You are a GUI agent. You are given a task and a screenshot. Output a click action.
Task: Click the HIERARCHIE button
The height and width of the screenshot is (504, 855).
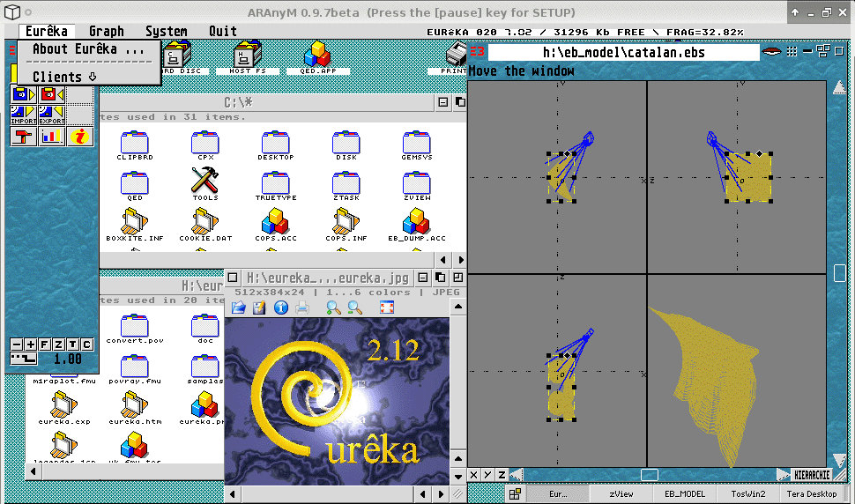point(812,475)
